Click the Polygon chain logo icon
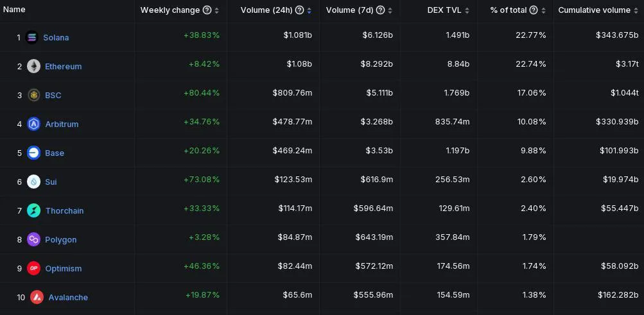Image resolution: width=644 pixels, height=315 pixels. 34,240
